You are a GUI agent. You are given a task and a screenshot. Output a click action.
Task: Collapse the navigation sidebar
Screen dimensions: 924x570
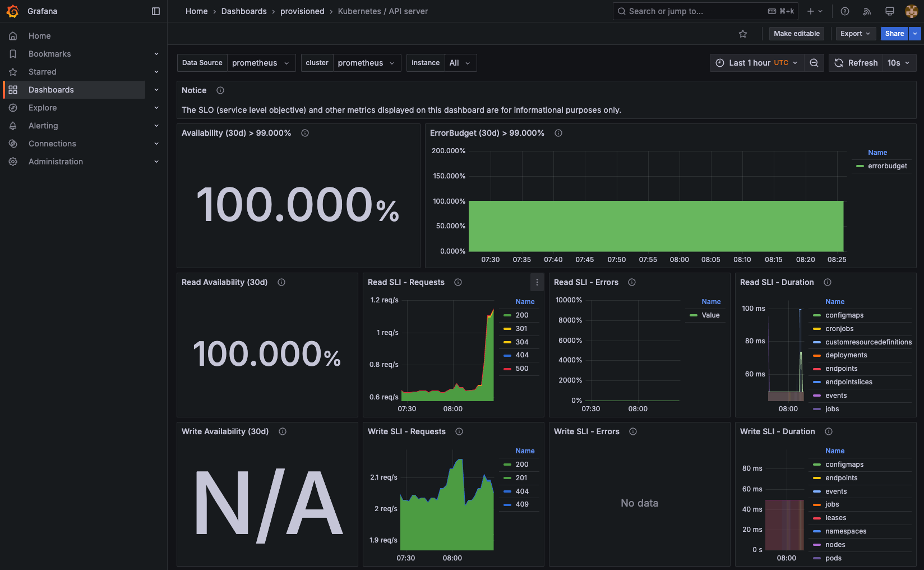[x=155, y=11]
